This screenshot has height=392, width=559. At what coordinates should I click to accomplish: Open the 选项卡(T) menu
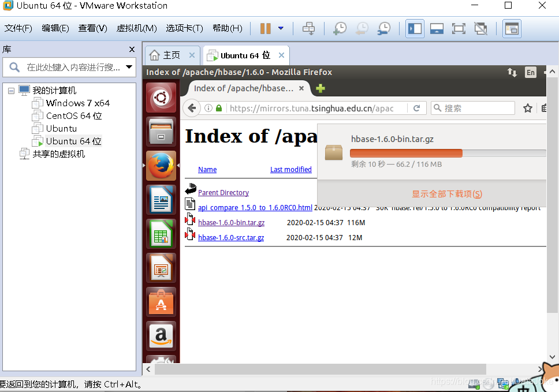tap(184, 28)
